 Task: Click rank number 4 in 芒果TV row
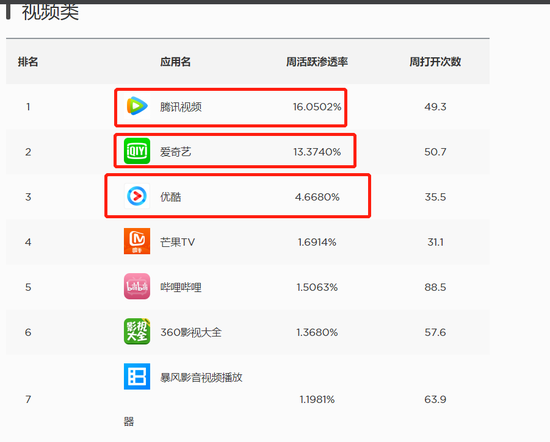[x=28, y=242]
